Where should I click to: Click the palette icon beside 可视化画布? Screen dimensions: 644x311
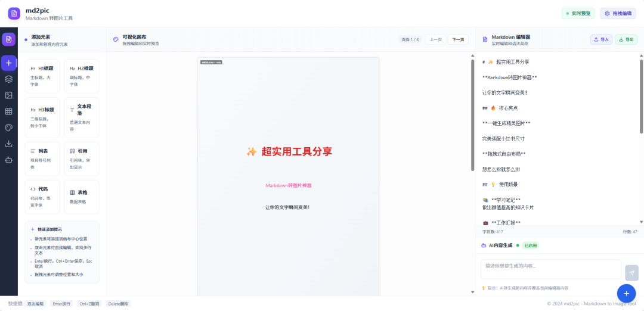[116, 39]
